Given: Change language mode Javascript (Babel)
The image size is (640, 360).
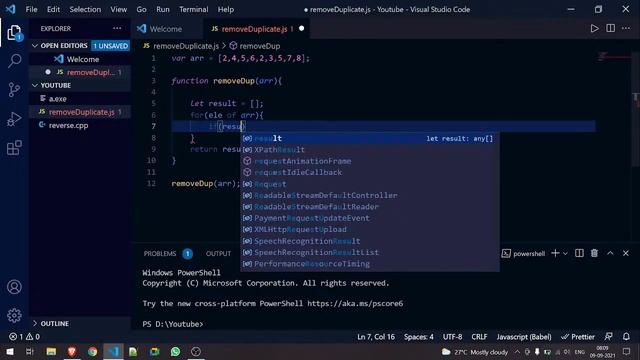Looking at the screenshot, I should (x=524, y=337).
